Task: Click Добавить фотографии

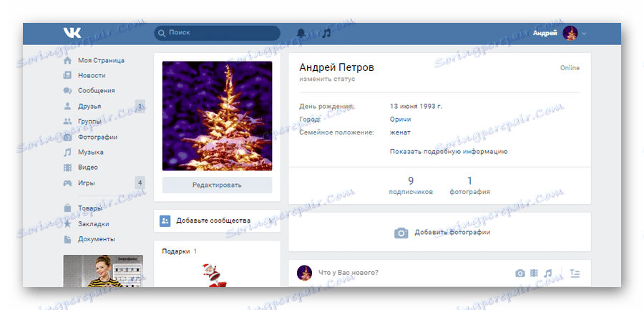Action: point(452,232)
